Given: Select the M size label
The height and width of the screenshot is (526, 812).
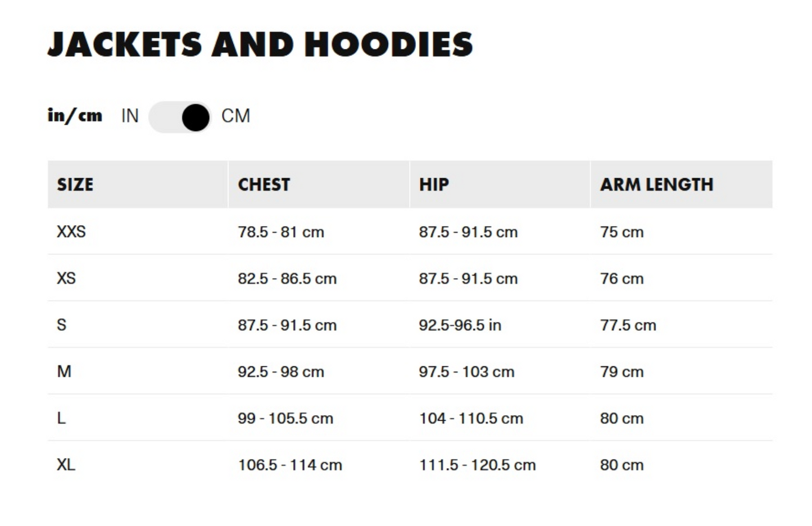Looking at the screenshot, I should pos(64,371).
